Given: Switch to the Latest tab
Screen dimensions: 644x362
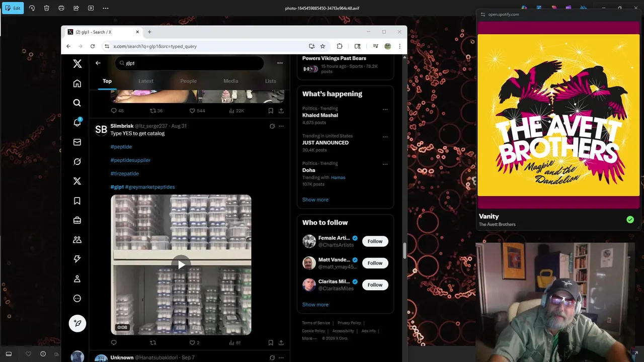Looking at the screenshot, I should pos(146,81).
